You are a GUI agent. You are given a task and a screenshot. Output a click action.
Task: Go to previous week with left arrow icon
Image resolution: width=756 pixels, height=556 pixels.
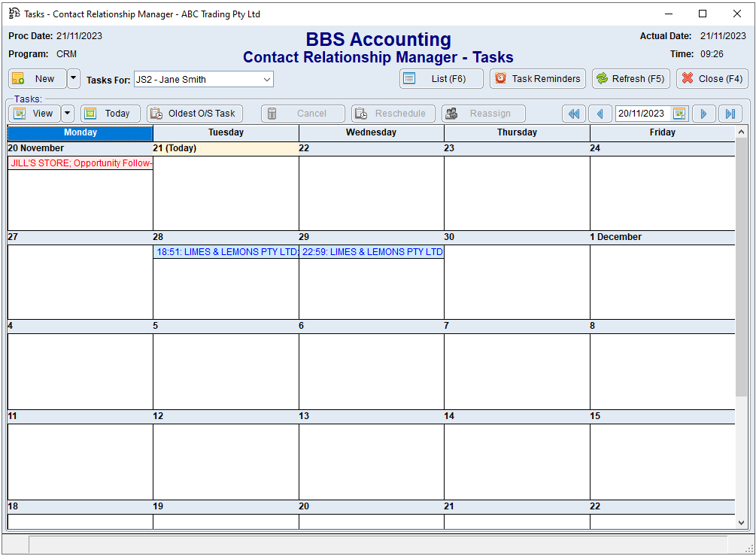click(600, 113)
